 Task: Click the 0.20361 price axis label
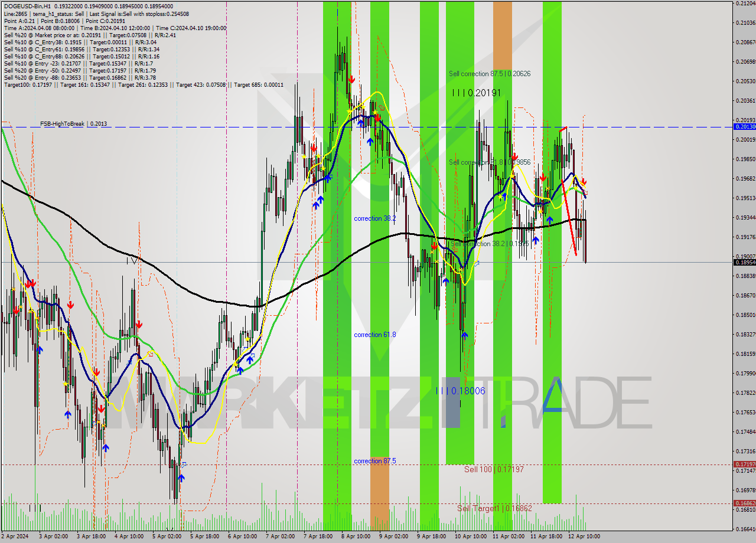745,101
